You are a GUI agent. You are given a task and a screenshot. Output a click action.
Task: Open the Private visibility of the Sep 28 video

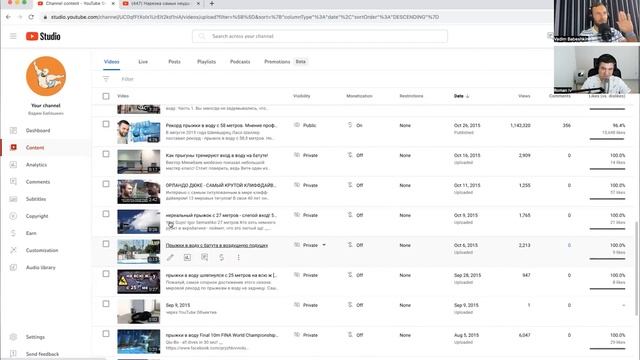[x=306, y=275]
